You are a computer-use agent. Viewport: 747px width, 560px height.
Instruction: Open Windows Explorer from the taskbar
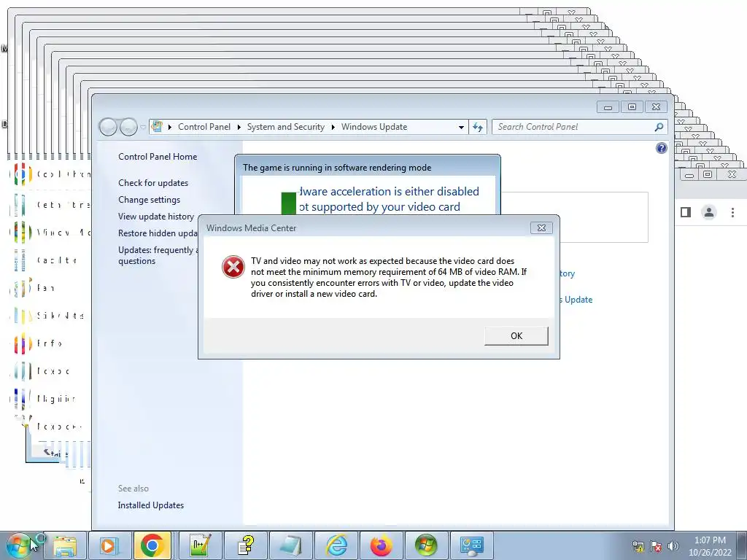[65, 545]
